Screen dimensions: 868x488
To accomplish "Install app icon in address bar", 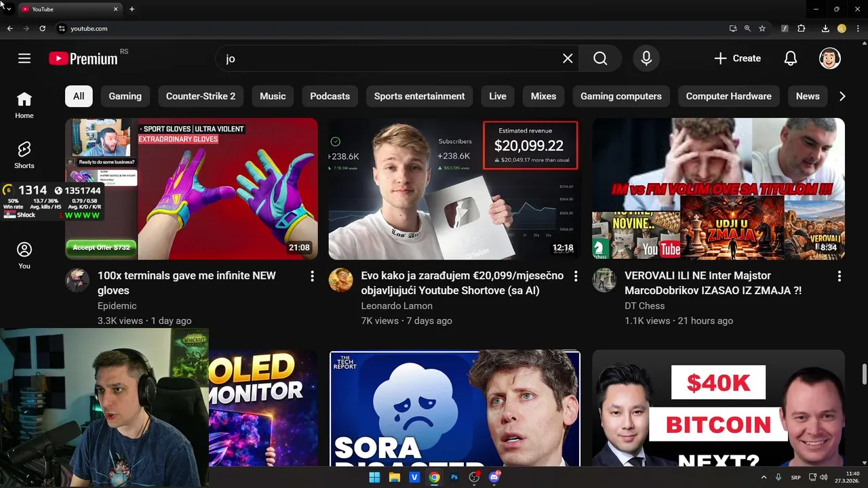I will coord(733,28).
